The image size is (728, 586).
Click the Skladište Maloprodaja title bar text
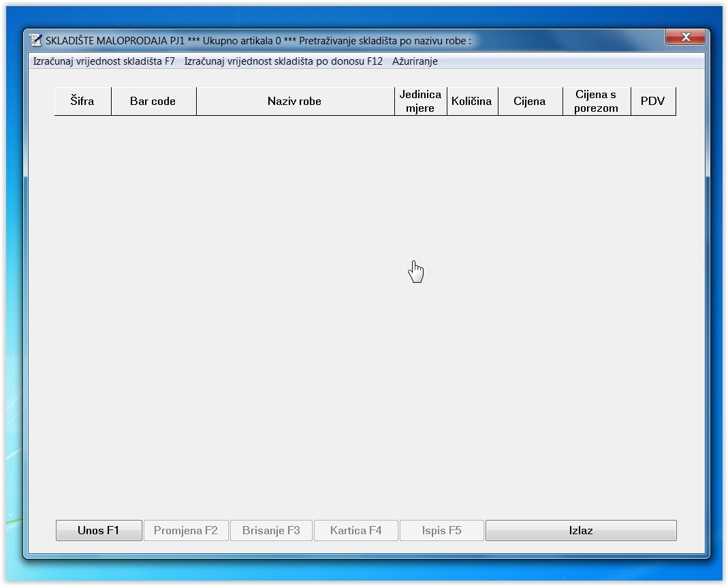coord(258,41)
